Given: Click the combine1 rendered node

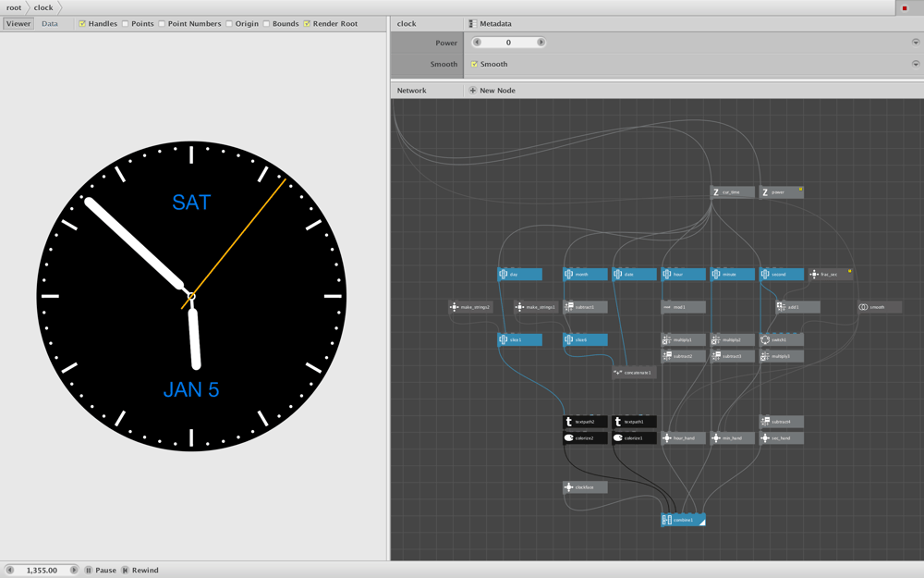Looking at the screenshot, I should tap(684, 520).
